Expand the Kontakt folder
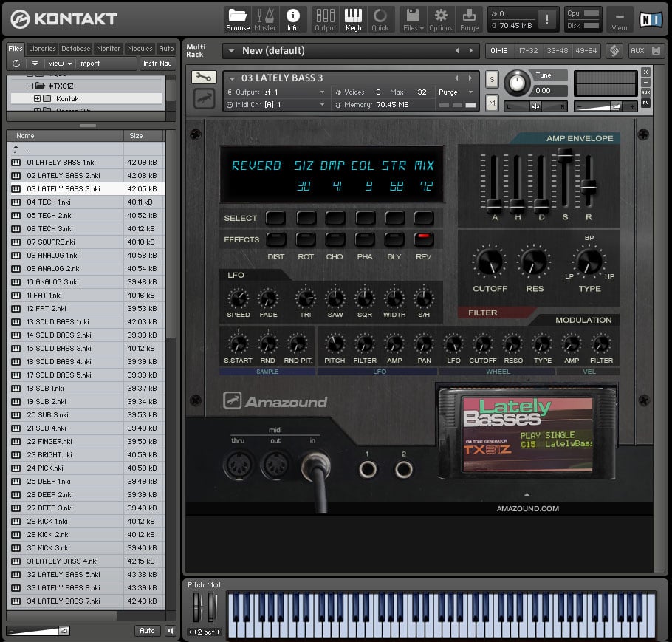This screenshot has height=642, width=672. click(37, 99)
